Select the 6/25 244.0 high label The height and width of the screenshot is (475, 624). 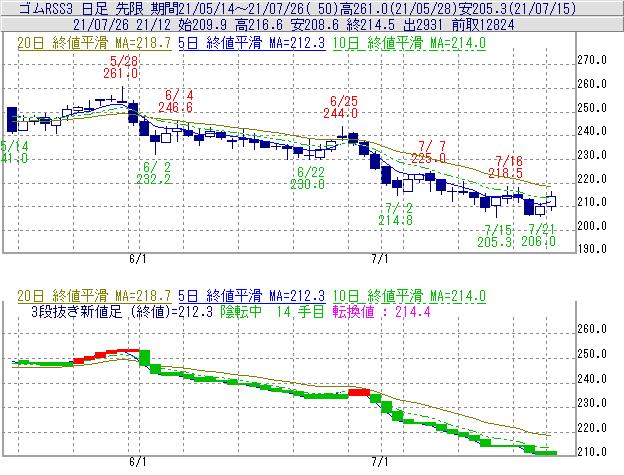341,107
